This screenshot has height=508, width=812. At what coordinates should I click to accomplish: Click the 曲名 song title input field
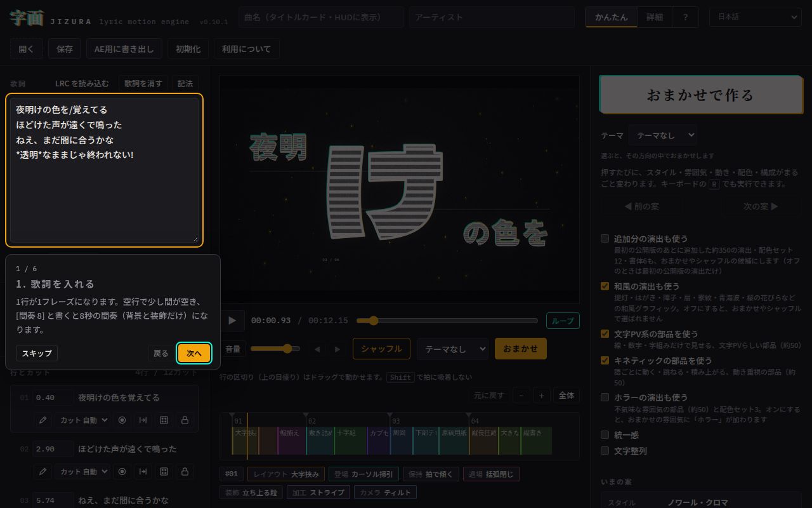coord(322,17)
